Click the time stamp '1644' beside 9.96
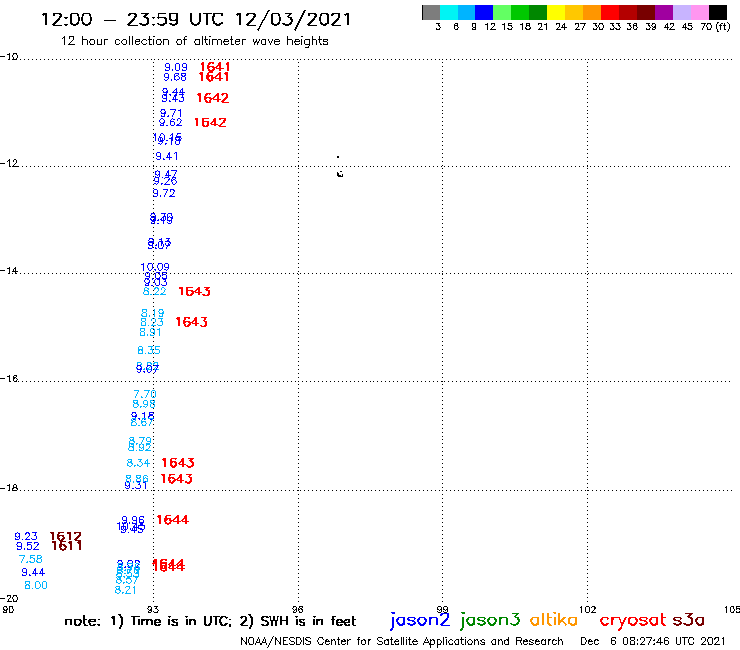740x650 pixels. (172, 520)
